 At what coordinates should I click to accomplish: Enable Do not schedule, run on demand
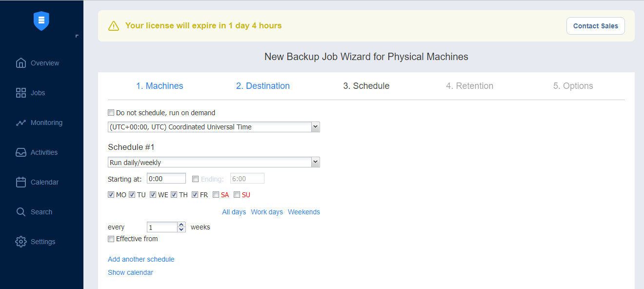(111, 112)
